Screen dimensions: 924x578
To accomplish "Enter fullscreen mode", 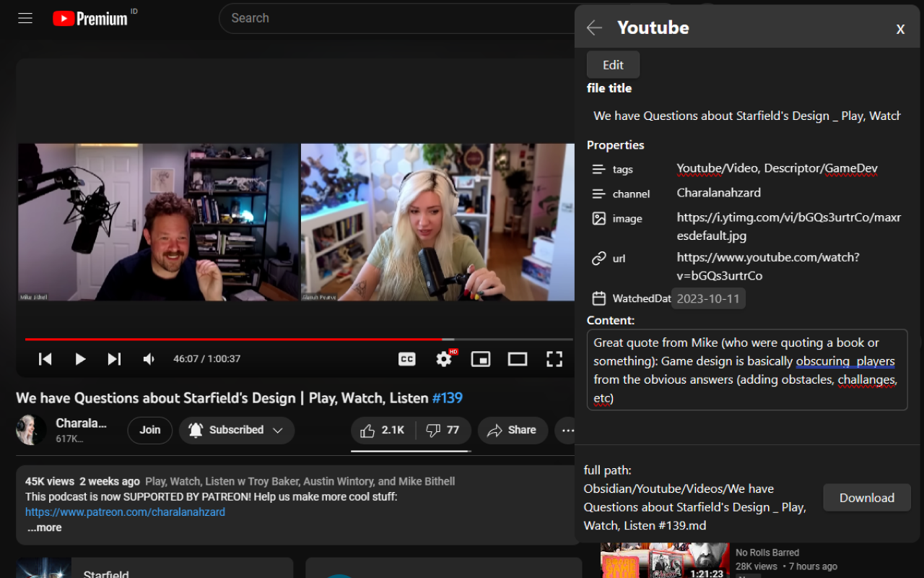I will (x=554, y=359).
